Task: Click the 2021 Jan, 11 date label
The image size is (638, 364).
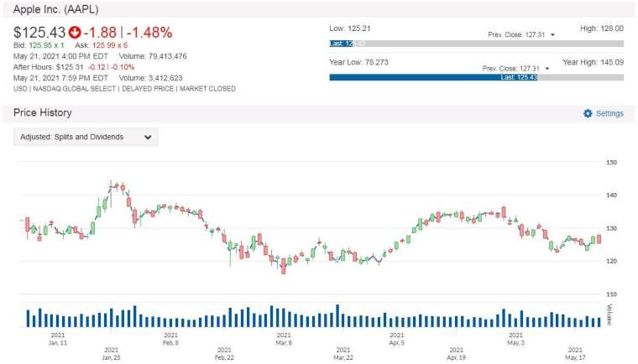Action: pyautogui.click(x=58, y=339)
